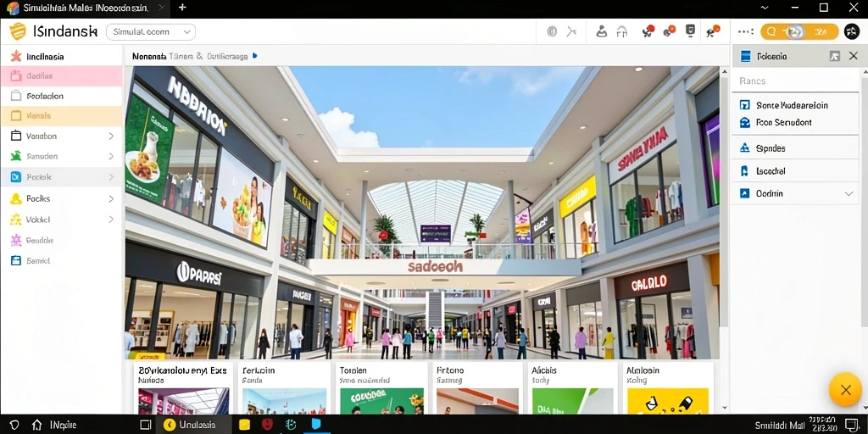The height and width of the screenshot is (434, 868).
Task: Toggle the orange switch in top right
Action: (799, 31)
